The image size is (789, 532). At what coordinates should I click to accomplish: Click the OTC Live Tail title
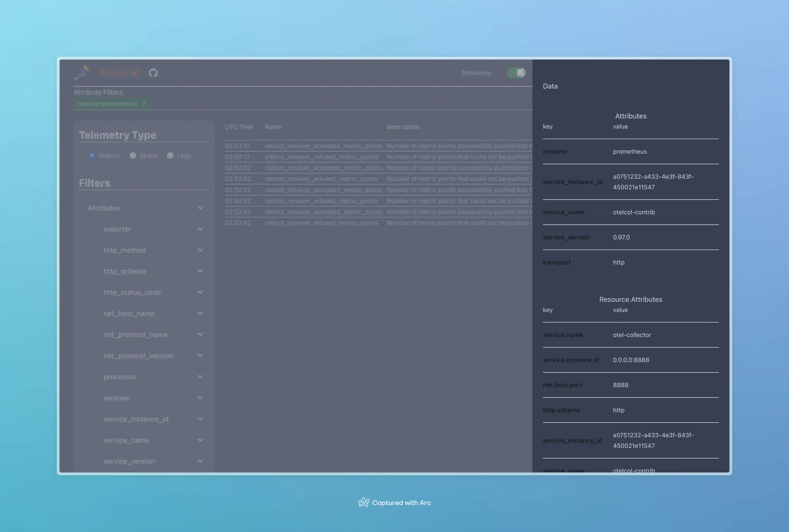tap(118, 73)
